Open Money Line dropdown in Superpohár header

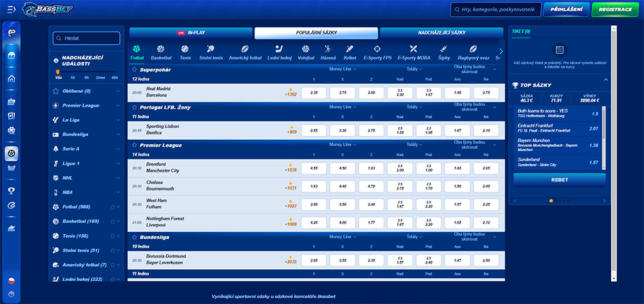click(x=343, y=69)
